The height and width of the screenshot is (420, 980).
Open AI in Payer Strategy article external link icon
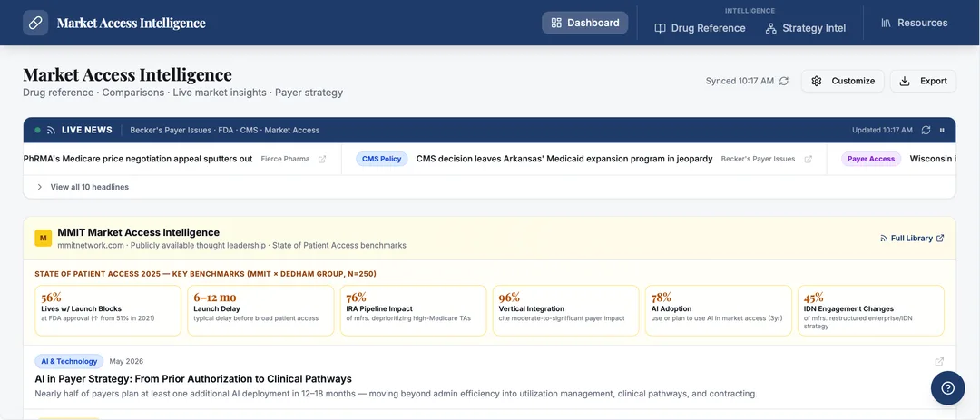point(939,362)
